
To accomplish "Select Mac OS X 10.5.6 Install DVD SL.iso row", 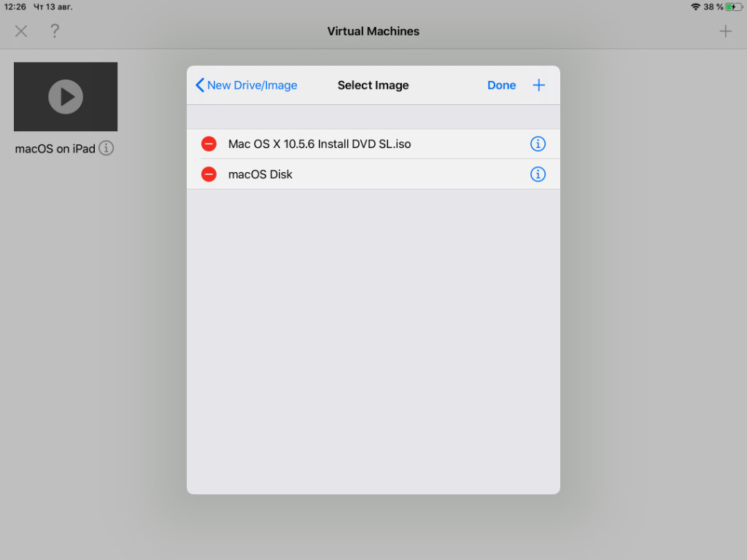I will click(373, 144).
